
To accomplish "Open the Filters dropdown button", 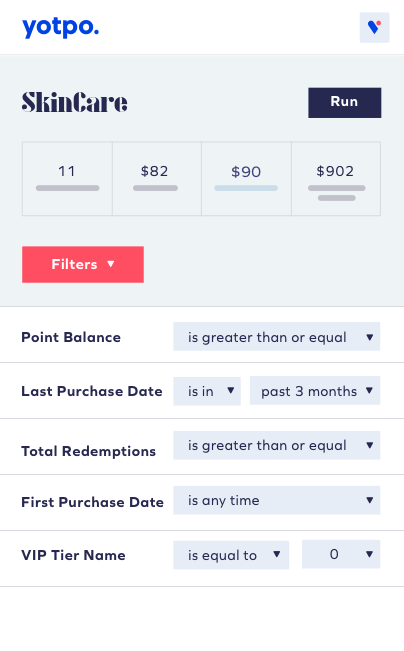I will pos(83,264).
